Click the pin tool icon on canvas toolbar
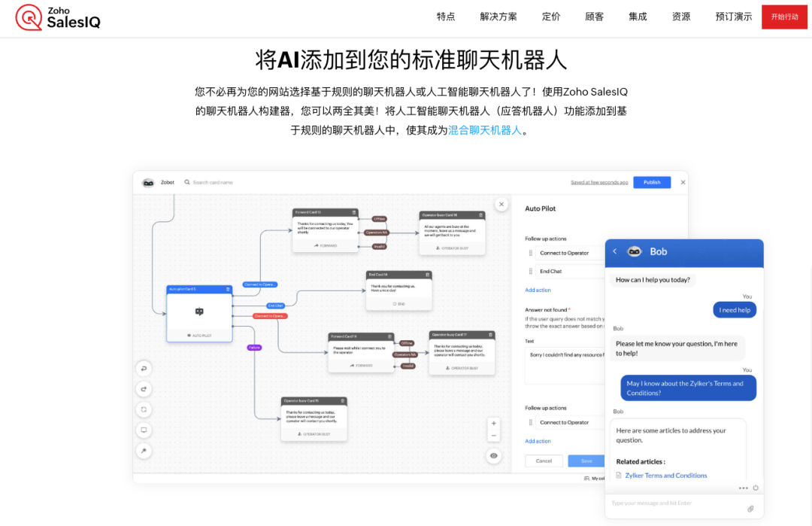This screenshot has height=526, width=812. 144,450
